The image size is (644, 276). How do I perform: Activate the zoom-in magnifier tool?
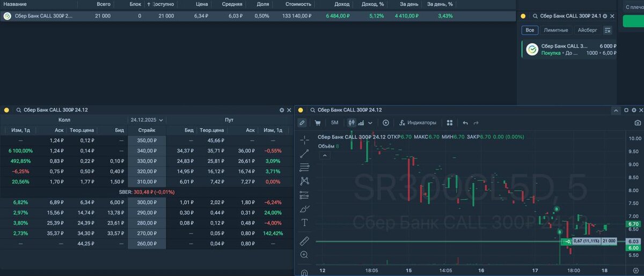(x=304, y=255)
